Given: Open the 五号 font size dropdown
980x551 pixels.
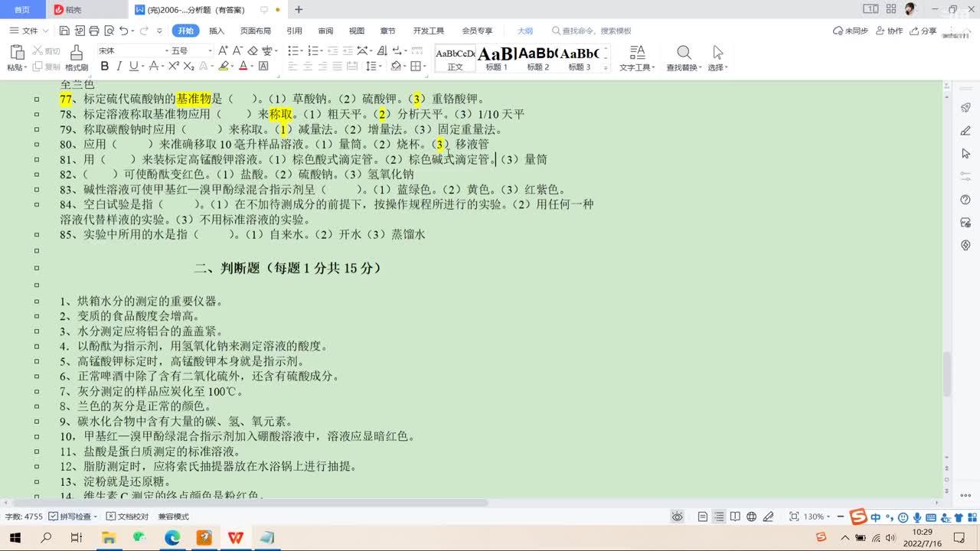Looking at the screenshot, I should [x=191, y=51].
